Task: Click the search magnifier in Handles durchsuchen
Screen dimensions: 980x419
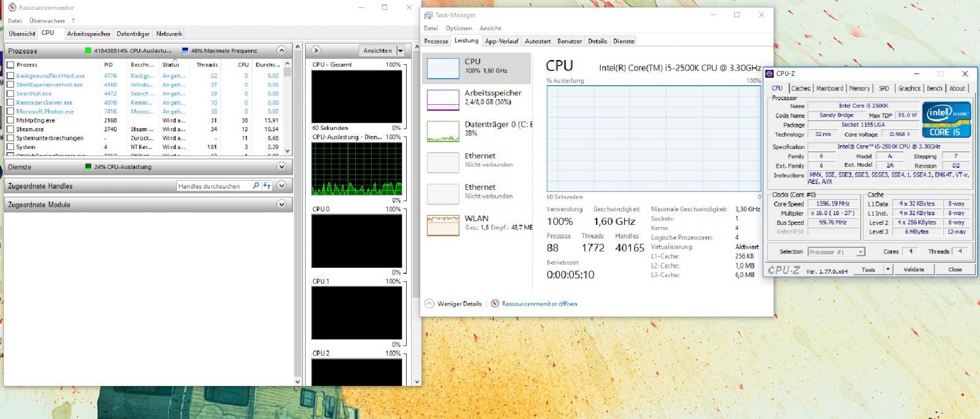Action: click(x=256, y=186)
